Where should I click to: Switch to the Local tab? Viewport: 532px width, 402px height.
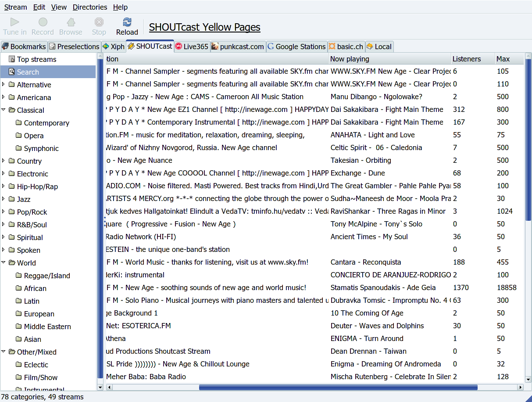click(x=379, y=47)
